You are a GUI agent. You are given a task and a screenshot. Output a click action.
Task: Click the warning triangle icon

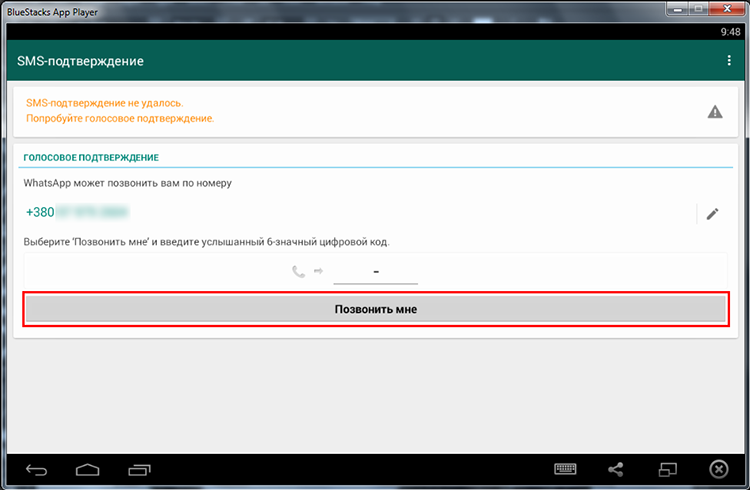[715, 112]
